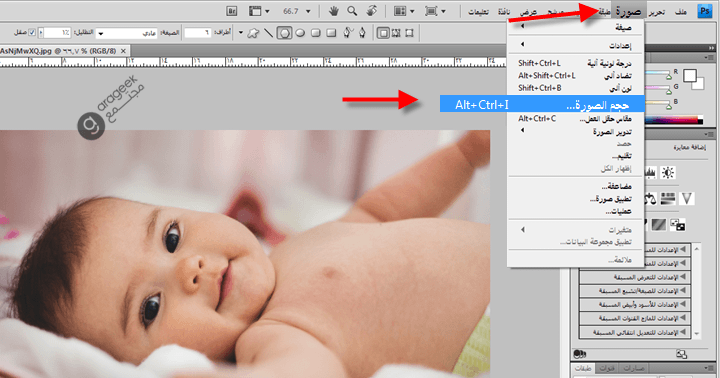Choose the Paths mode icon
Screen dimensions: 720x378
tap(396, 33)
